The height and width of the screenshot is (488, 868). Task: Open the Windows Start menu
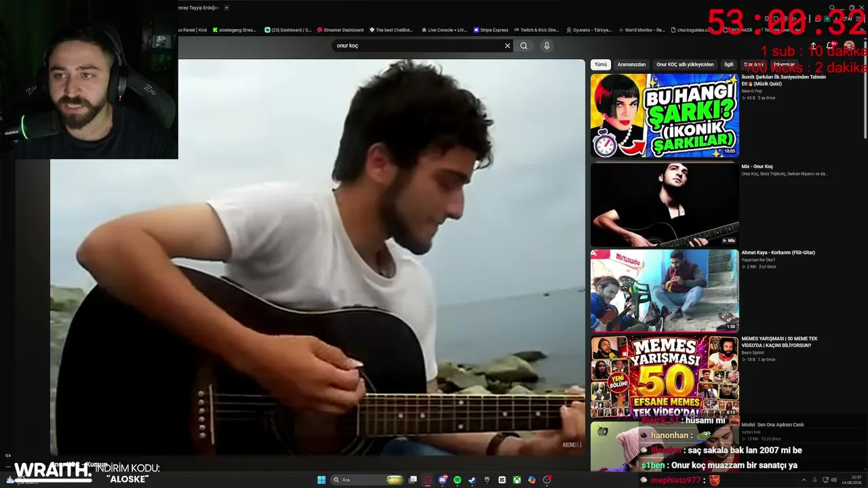point(321,480)
